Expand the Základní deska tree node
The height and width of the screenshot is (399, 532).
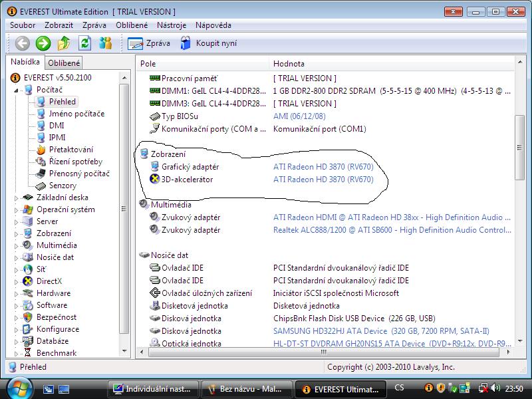(17, 198)
